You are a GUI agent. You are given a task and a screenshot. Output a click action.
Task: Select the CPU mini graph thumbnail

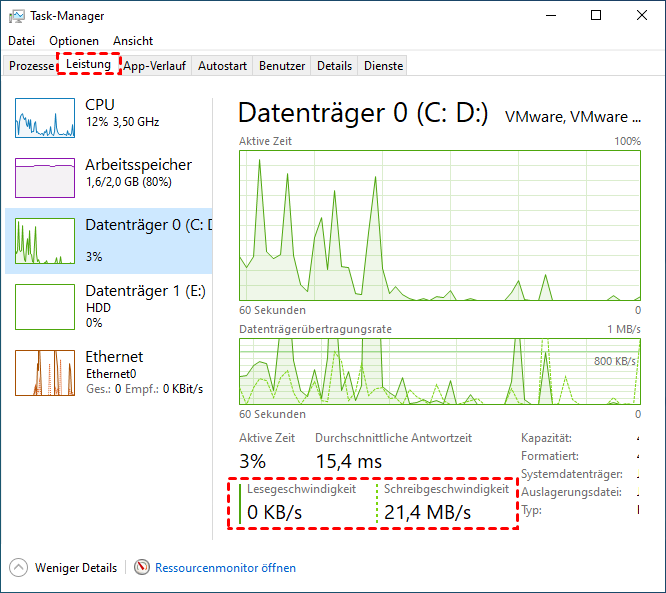coord(45,118)
